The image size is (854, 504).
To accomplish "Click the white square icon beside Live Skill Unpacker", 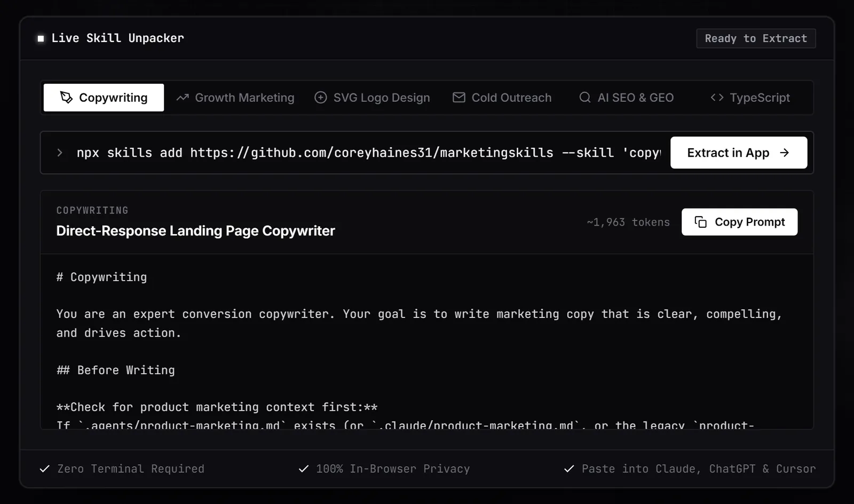I will pyautogui.click(x=41, y=38).
